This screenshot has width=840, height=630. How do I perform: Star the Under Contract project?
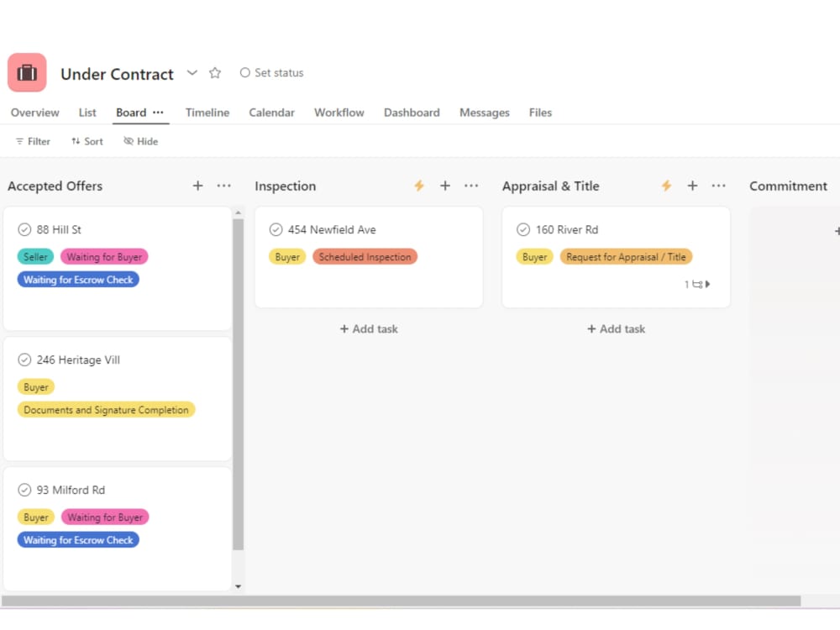click(x=215, y=73)
